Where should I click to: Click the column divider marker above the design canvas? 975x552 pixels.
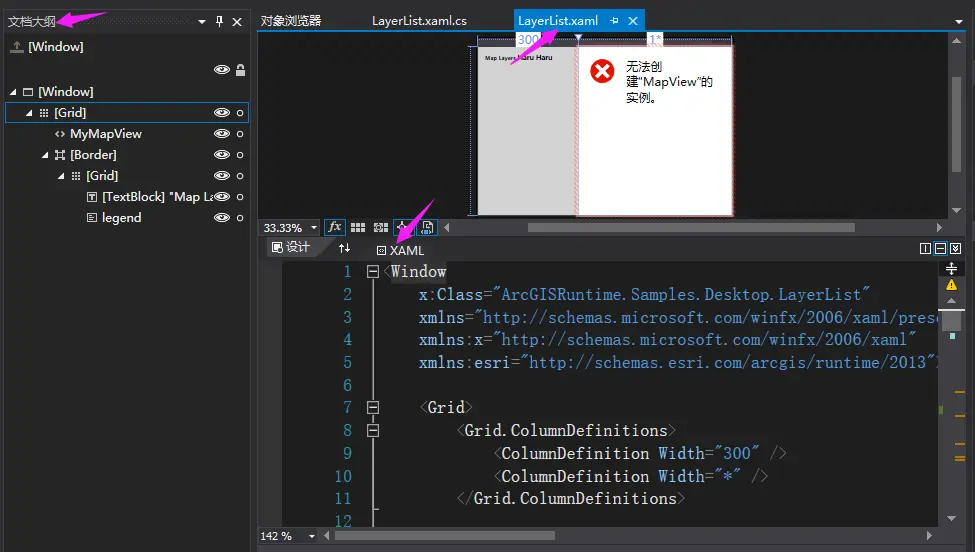578,39
